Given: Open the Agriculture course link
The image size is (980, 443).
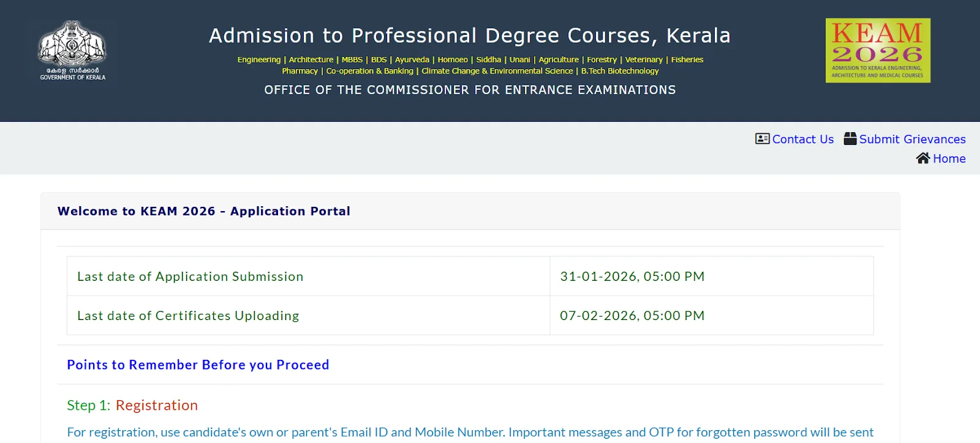Looking at the screenshot, I should (559, 59).
